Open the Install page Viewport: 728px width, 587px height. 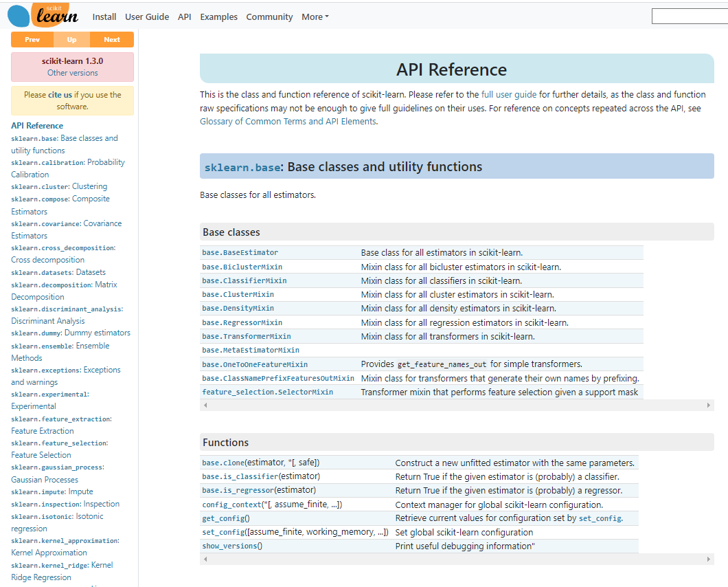coord(104,16)
